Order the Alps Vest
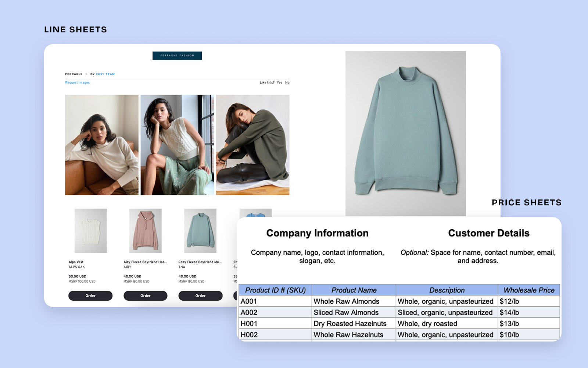The height and width of the screenshot is (368, 588). (x=90, y=296)
